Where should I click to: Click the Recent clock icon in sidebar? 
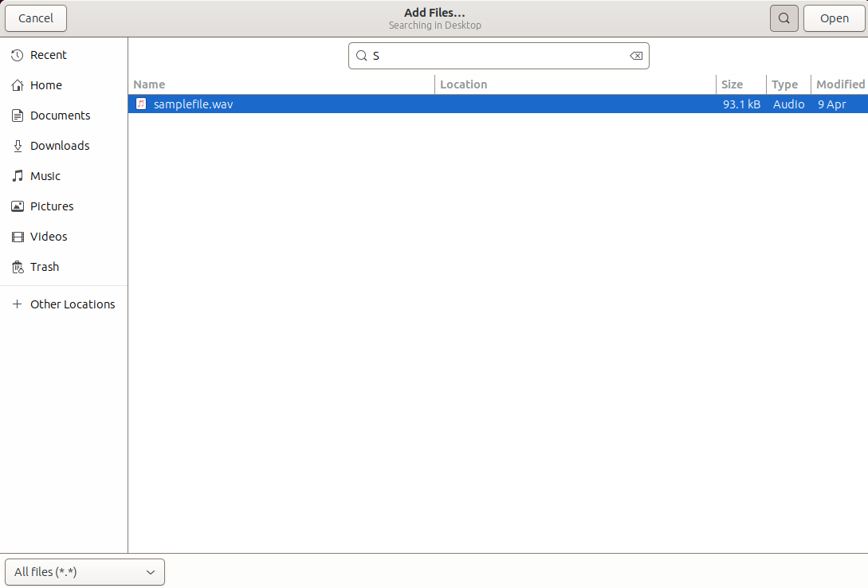17,55
